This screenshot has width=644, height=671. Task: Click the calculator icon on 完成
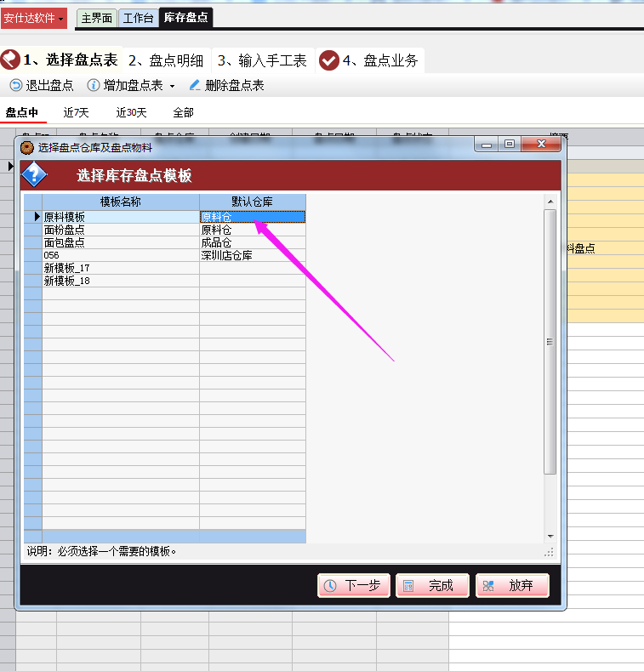point(408,586)
